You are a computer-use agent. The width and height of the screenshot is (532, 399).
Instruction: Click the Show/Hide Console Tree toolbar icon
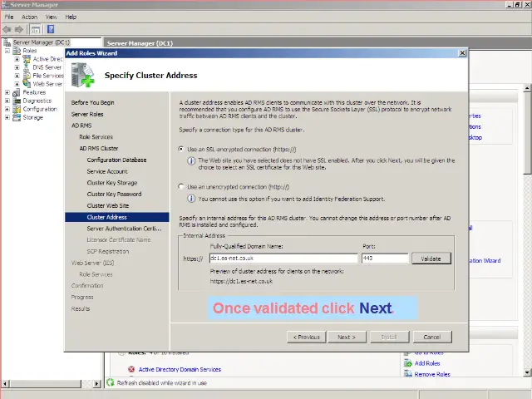[36, 29]
